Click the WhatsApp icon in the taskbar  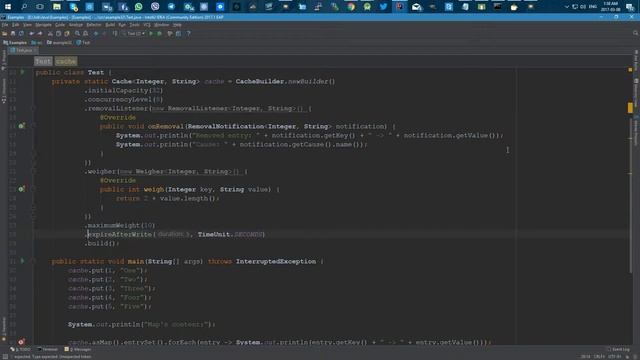139,7
